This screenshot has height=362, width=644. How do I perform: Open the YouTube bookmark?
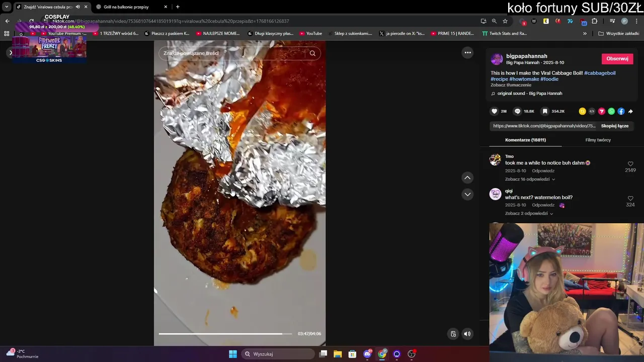310,34
